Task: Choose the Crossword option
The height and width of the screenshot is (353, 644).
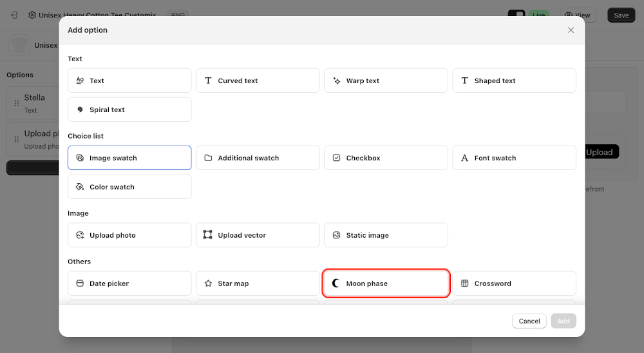Action: [514, 283]
